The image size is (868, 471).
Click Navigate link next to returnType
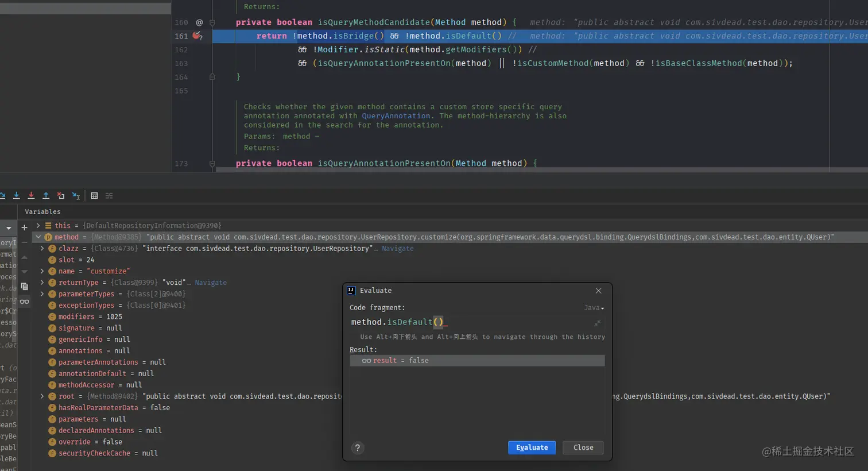click(211, 283)
